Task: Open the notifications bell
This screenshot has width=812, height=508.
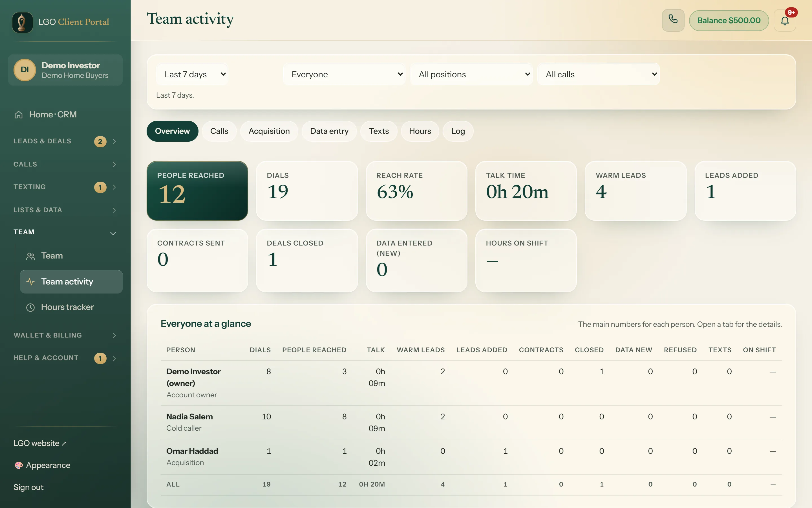Action: click(784, 20)
